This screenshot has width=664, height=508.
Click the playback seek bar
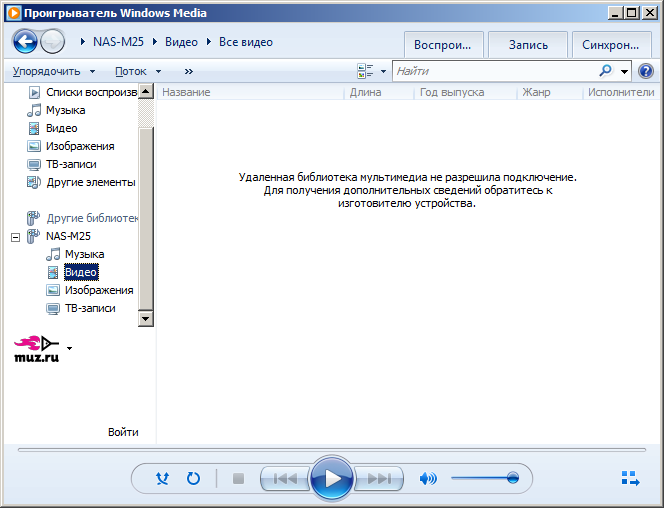[332, 450]
